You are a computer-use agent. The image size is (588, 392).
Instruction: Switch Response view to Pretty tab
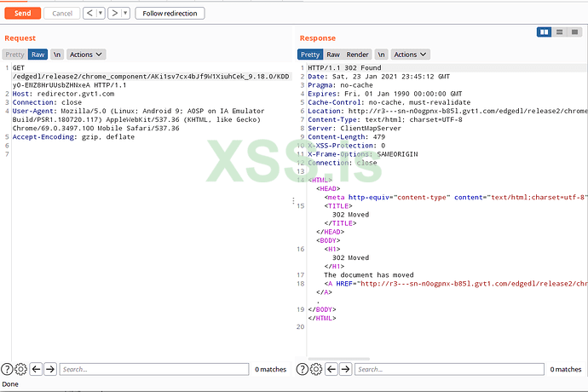[310, 55]
